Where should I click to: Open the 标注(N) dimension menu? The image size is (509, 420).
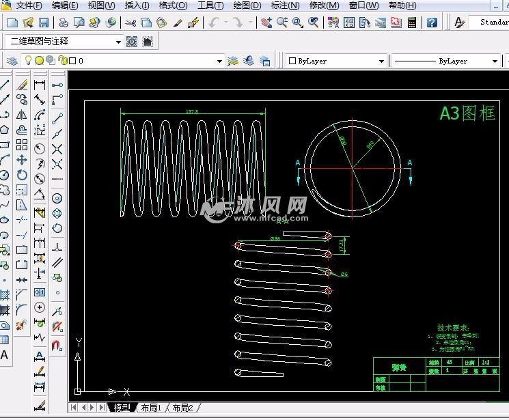[x=285, y=5]
